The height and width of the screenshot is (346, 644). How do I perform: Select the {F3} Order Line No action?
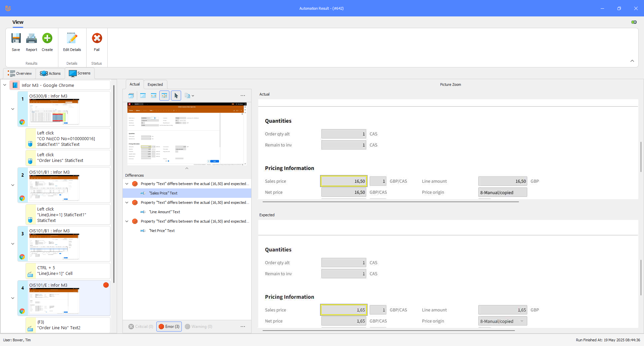click(x=68, y=325)
